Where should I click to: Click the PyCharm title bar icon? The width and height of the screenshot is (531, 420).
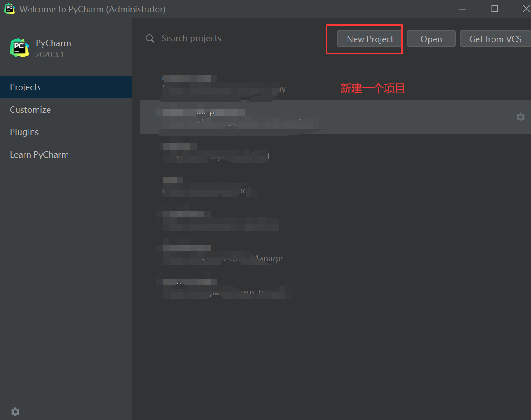10,9
